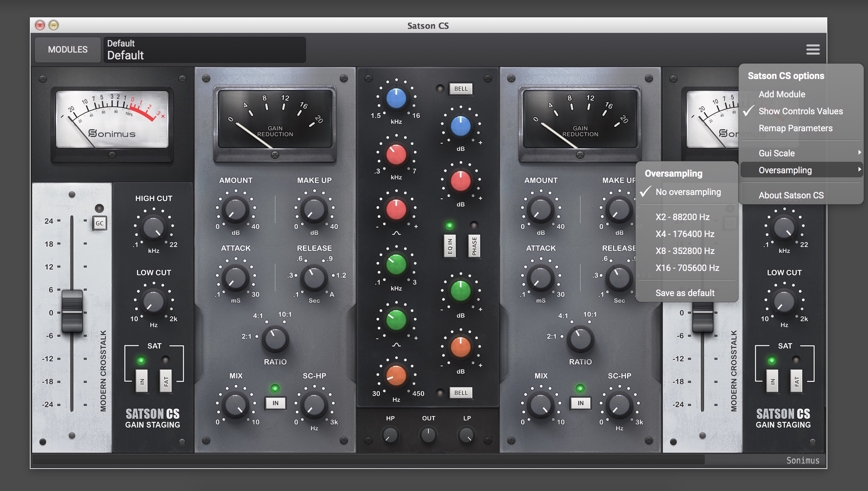Click the HP filter knob below the EQ
Screen dimensions: 868x491
click(x=390, y=435)
